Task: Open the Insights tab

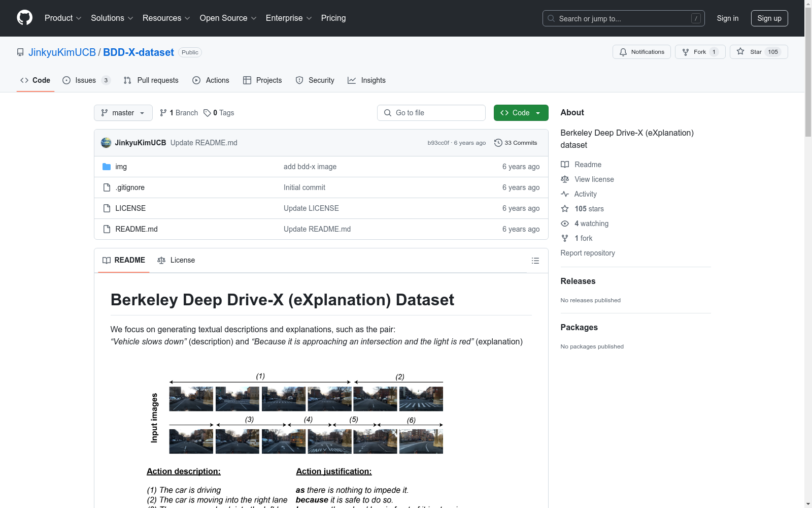Action: (366, 80)
